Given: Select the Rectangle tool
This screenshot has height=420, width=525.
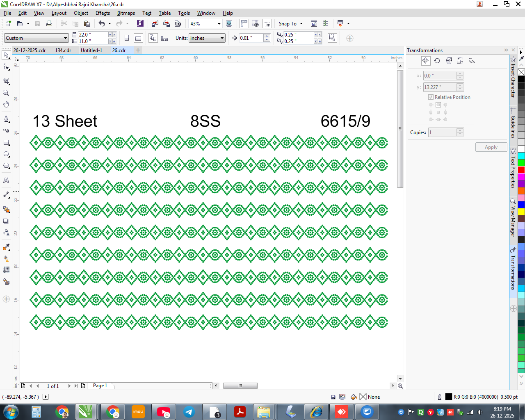Looking at the screenshot, I should (6, 143).
